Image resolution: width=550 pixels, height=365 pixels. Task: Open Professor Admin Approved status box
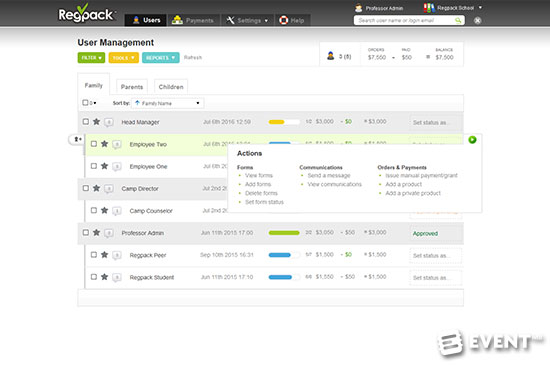point(435,234)
